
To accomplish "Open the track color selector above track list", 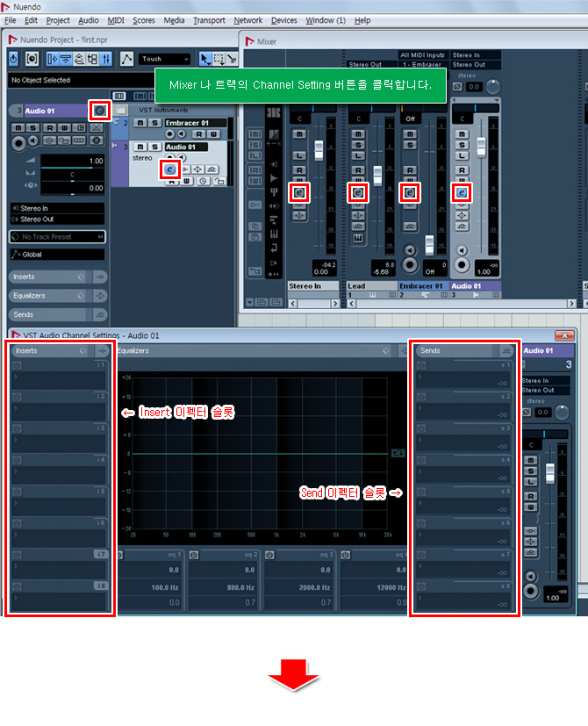I will pyautogui.click(x=119, y=96).
